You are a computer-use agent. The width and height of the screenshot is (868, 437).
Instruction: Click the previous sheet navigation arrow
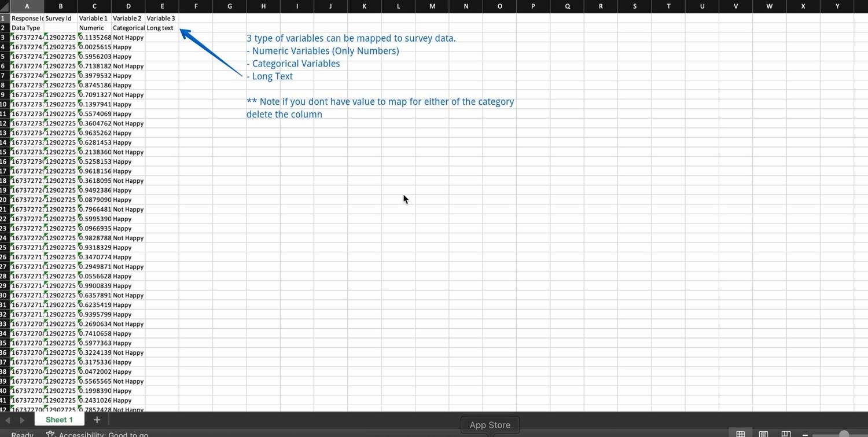(7, 419)
